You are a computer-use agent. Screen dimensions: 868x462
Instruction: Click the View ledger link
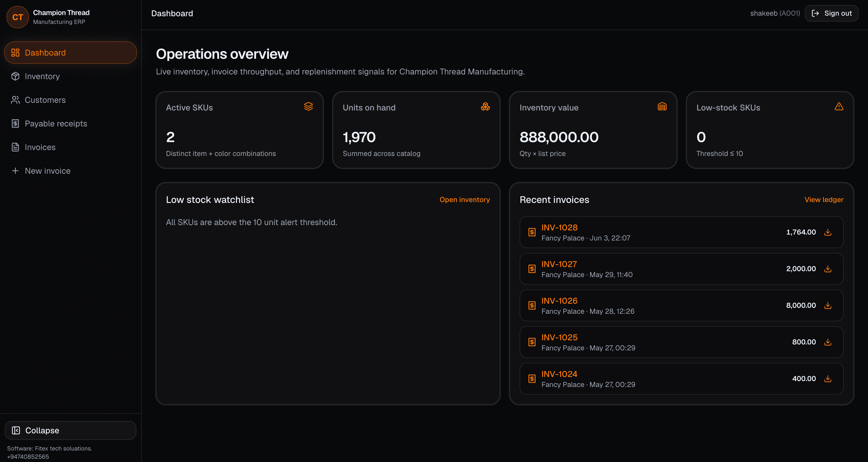tap(824, 200)
